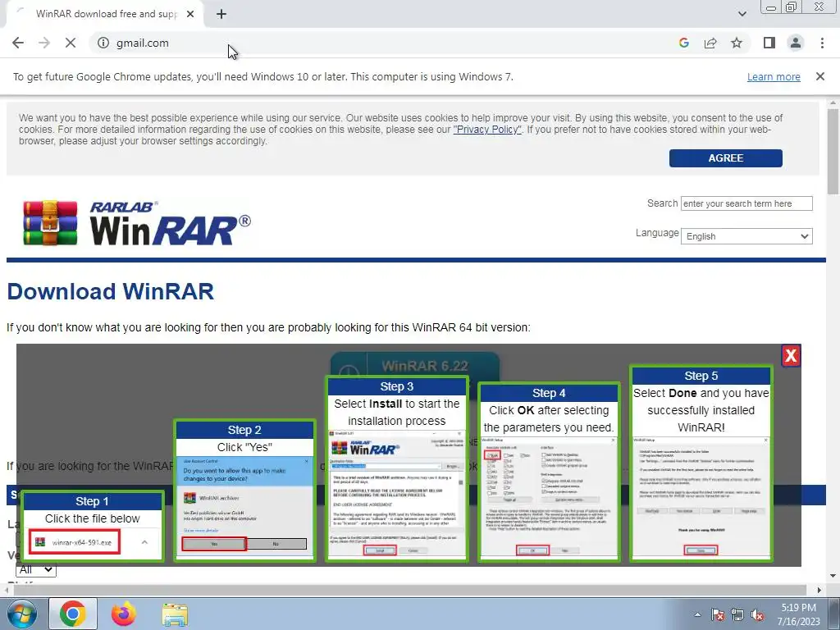Show hidden tray icons arrow
This screenshot has width=840, height=630.
click(697, 614)
